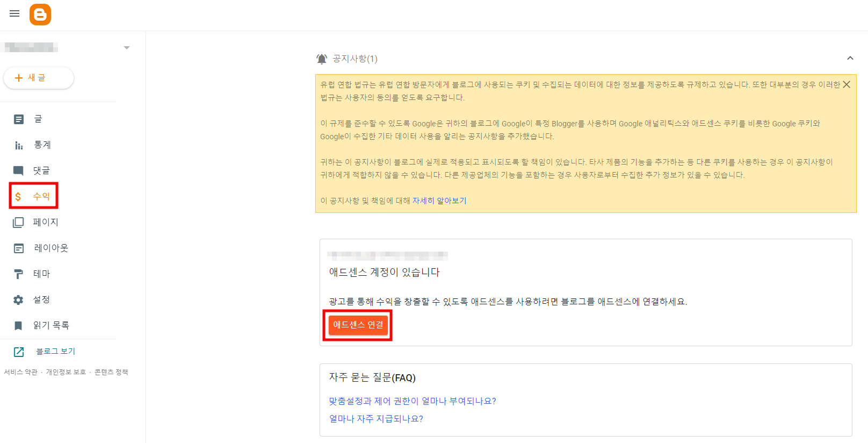This screenshot has height=443, width=868.
Task: Open 서비스 약관 terms of service link
Action: [21, 372]
